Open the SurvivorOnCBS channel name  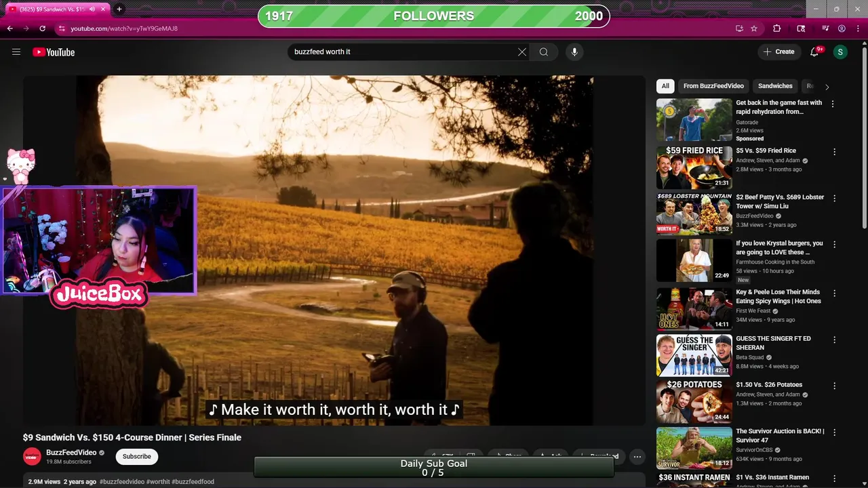(x=755, y=450)
